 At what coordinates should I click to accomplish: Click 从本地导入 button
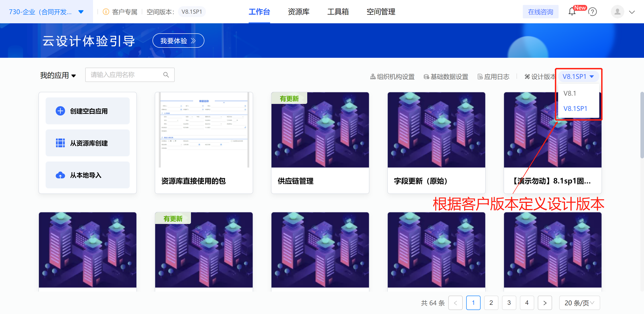coord(87,175)
